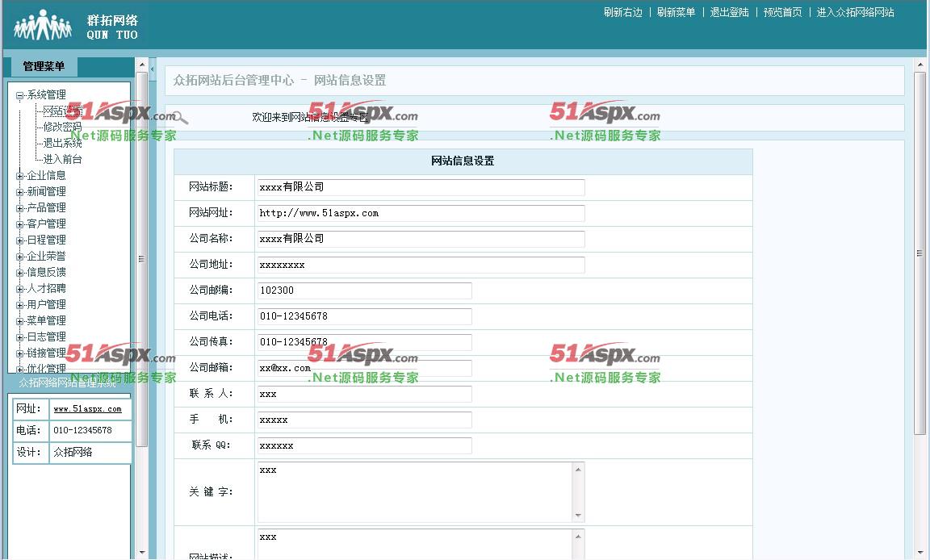Click inside the 网站描述 text area
The width and height of the screenshot is (930, 560).
[415, 544]
